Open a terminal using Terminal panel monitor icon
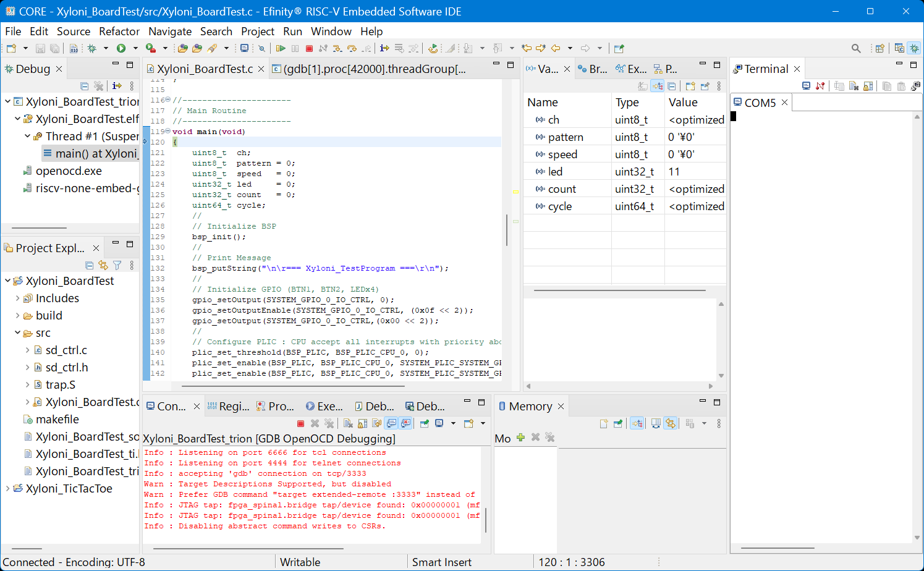 (x=806, y=86)
